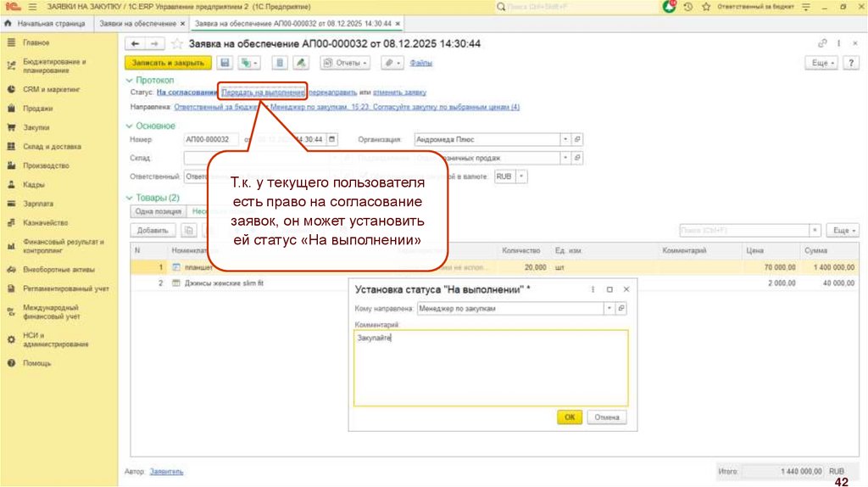This screenshot has width=868, height=487.
Task: Open the document movements icon in toolbar
Action: point(280,63)
